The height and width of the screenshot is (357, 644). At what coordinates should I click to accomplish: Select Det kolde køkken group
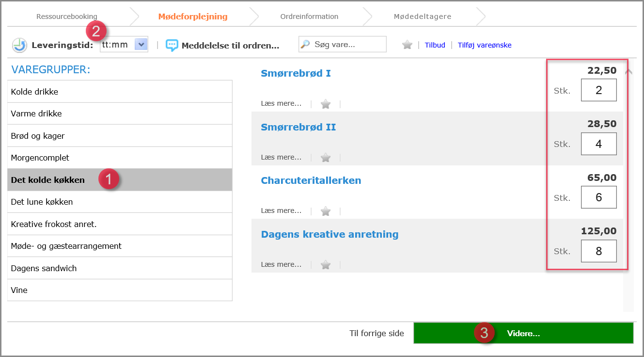(x=120, y=180)
